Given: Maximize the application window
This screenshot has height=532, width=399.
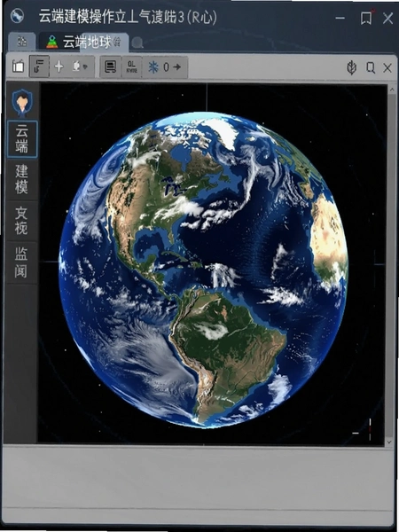Looking at the screenshot, I should point(365,18).
